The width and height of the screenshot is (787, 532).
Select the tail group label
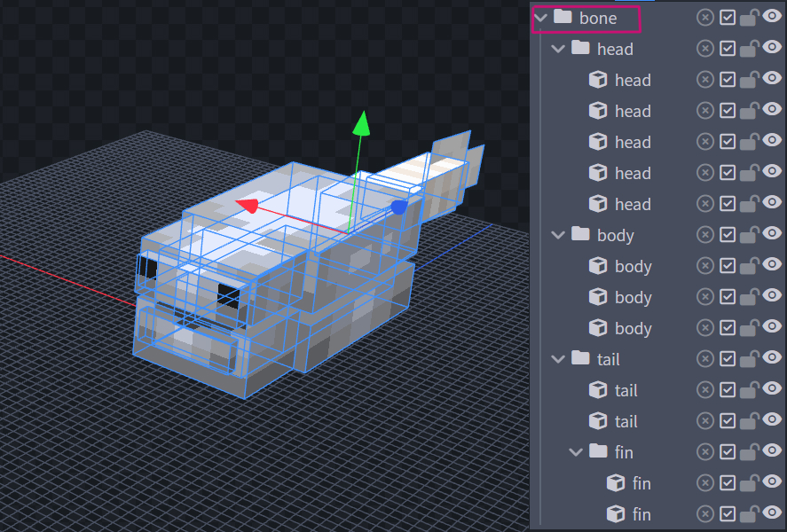point(609,359)
